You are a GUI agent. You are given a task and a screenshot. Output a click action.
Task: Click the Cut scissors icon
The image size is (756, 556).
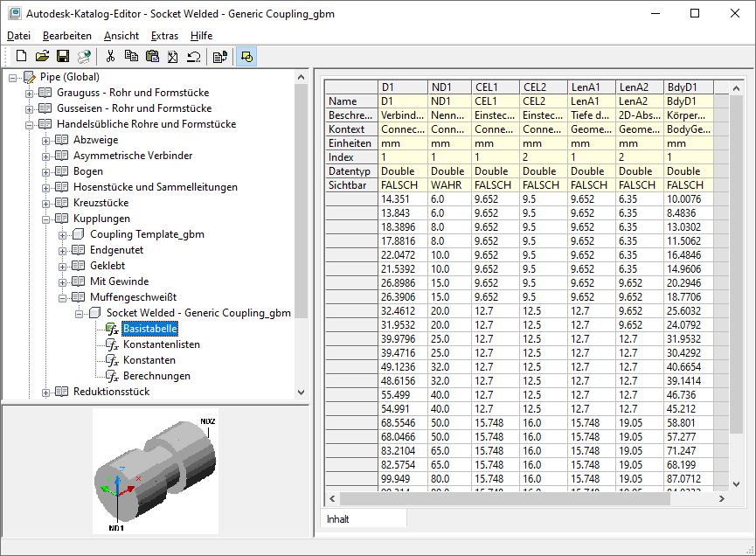(x=110, y=56)
